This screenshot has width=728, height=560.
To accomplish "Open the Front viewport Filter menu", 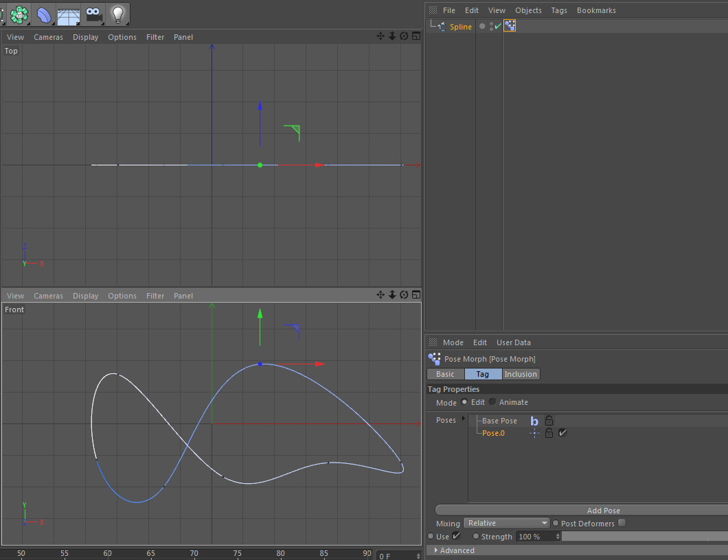I will pyautogui.click(x=155, y=296).
